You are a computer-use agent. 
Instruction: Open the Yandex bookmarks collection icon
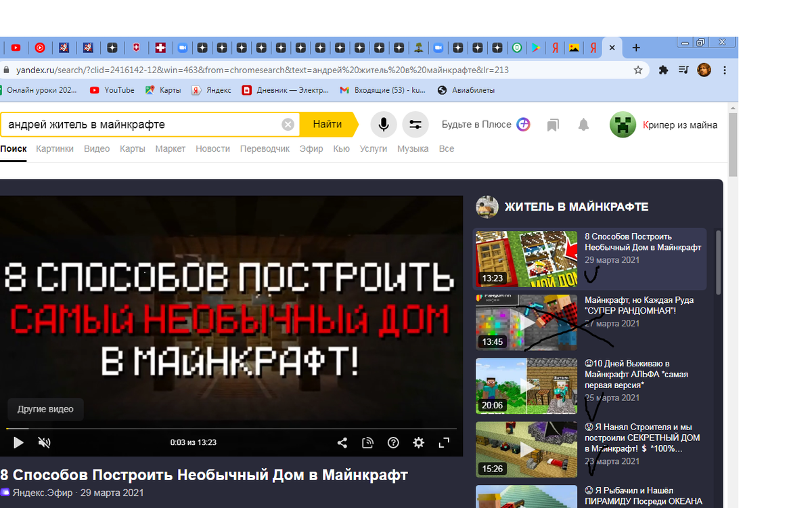coord(553,125)
